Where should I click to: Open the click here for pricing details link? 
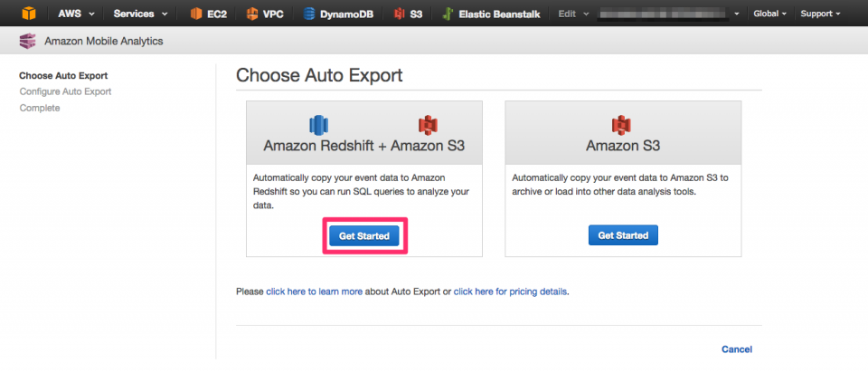click(510, 291)
